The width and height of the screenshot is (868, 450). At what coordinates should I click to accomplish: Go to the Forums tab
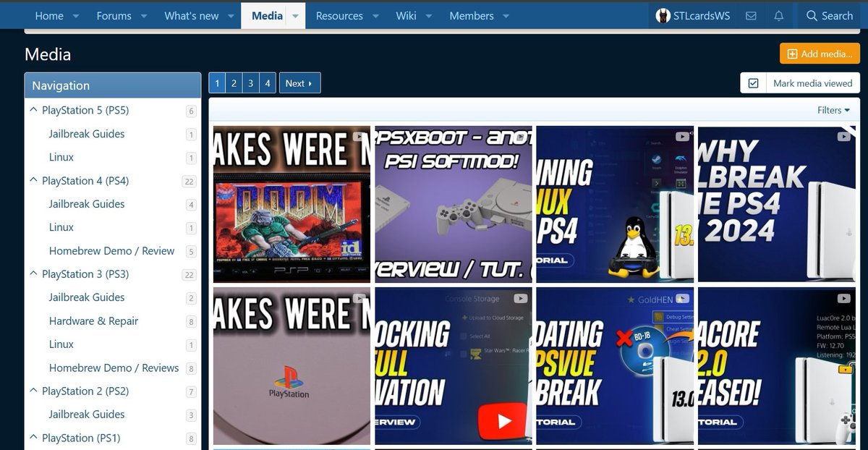114,16
